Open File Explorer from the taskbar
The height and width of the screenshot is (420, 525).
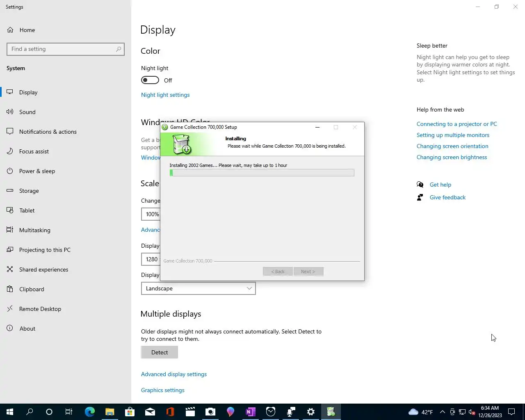(x=110, y=412)
